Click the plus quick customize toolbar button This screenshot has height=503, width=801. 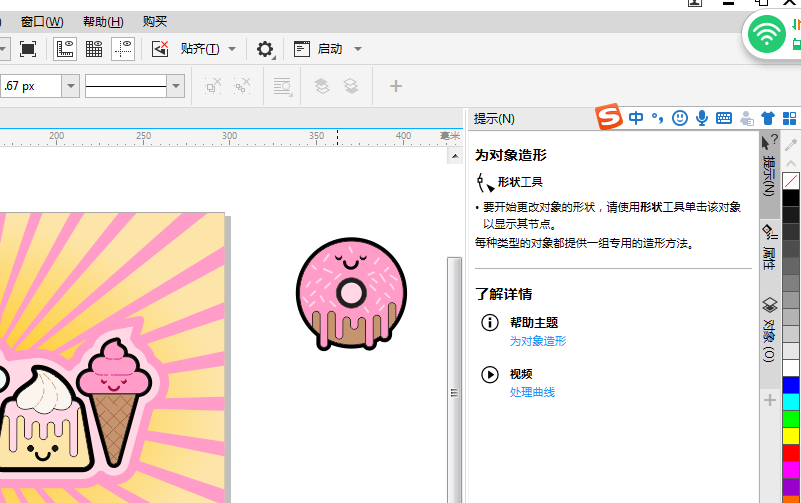pyautogui.click(x=395, y=86)
